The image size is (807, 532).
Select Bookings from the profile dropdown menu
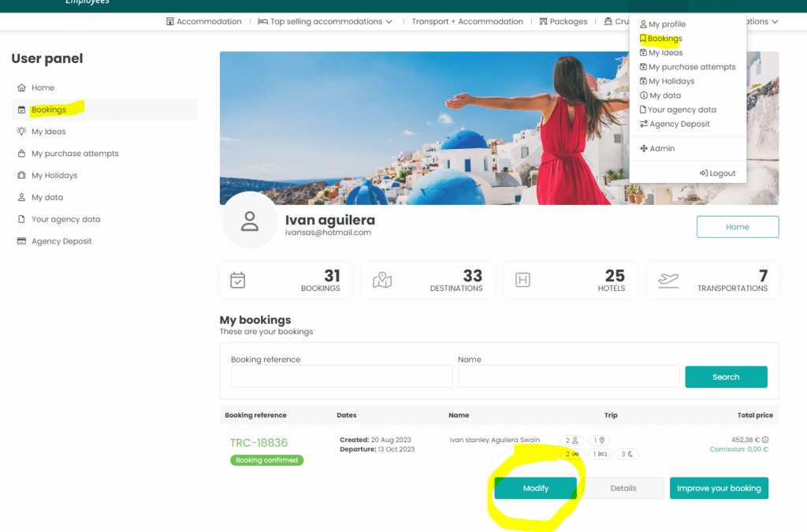[664, 39]
